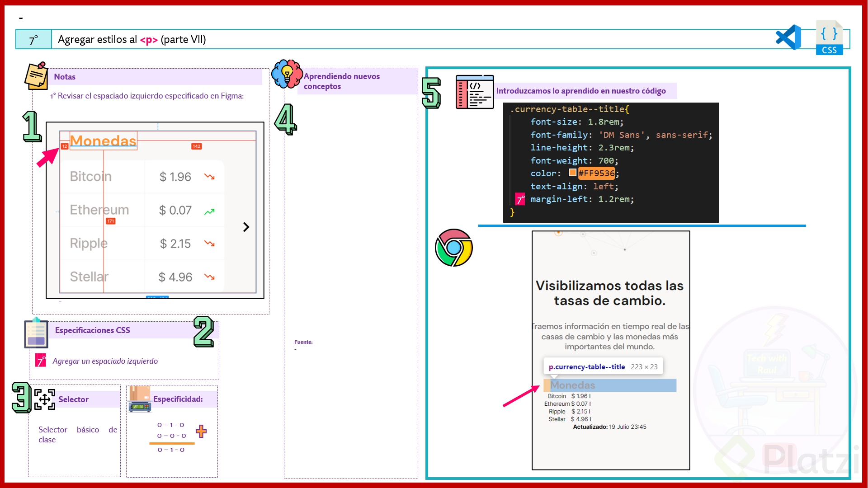Screen dimensions: 868x488
Task: Click the Traemos información en tiempo real paragraph
Action: [x=610, y=336]
